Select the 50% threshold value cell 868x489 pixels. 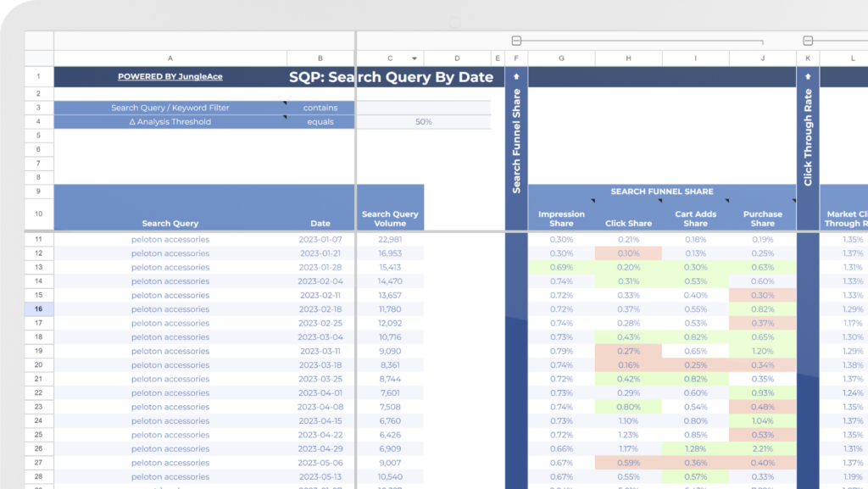pyautogui.click(x=424, y=122)
